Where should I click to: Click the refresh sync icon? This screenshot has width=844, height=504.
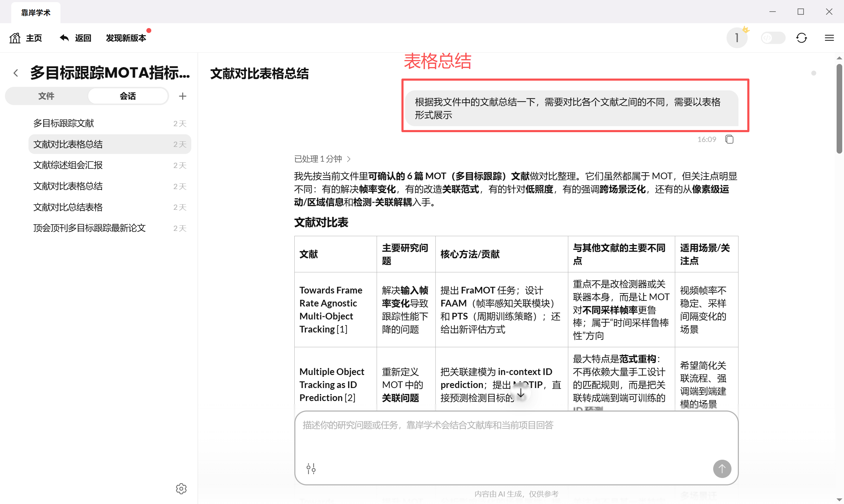(x=801, y=38)
